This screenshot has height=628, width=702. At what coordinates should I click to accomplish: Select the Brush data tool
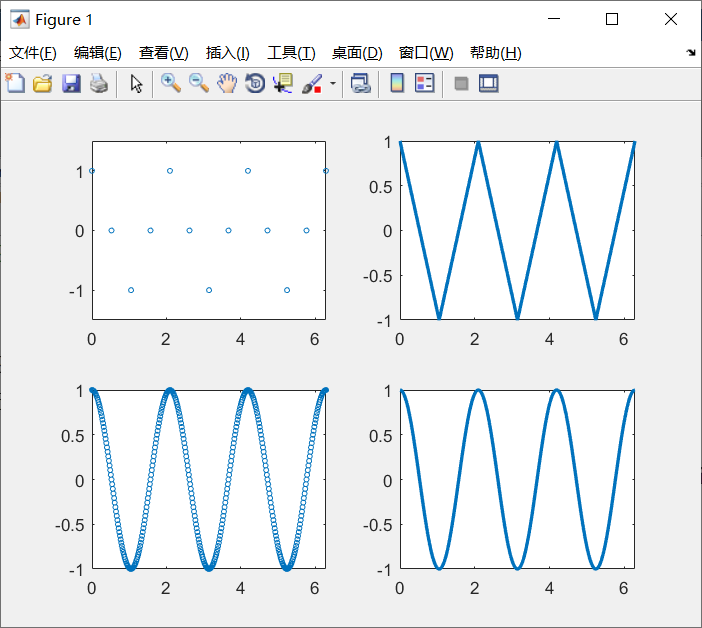(x=312, y=84)
